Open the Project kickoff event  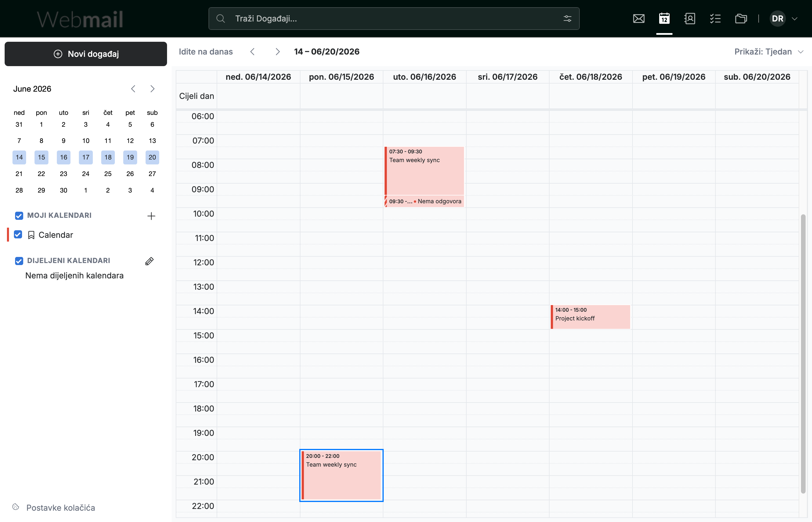pyautogui.click(x=590, y=317)
